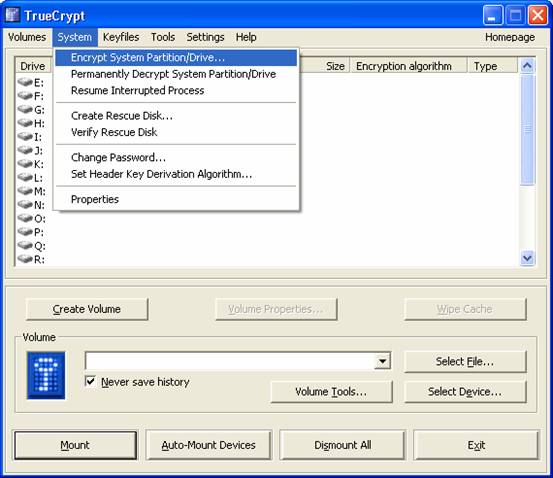Select the Q: drive icon
553x478 pixels.
point(25,246)
